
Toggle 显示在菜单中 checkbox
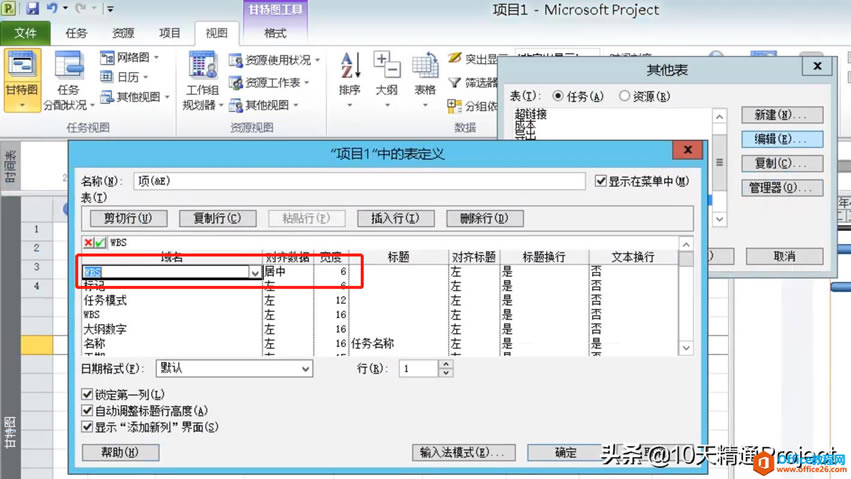click(600, 181)
